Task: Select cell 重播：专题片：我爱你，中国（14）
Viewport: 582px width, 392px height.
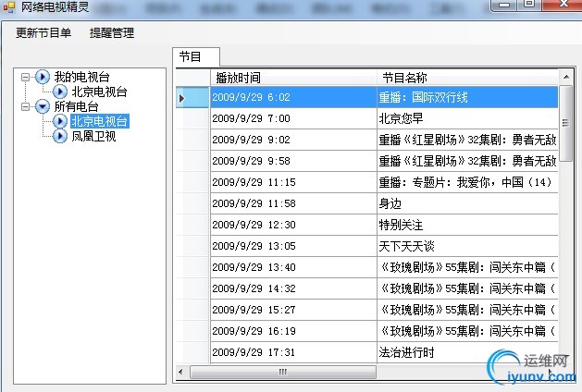Action: tap(467, 182)
